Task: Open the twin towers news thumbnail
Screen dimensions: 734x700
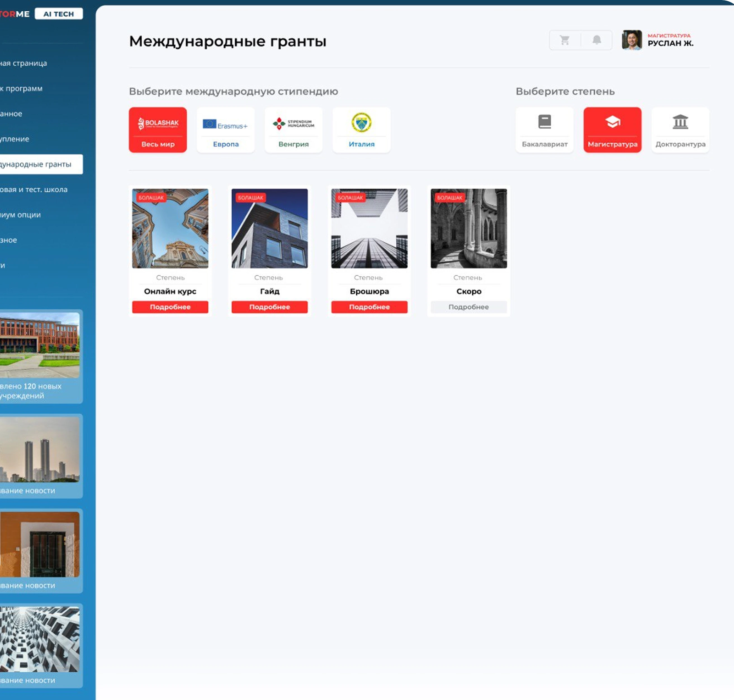Action: pyautogui.click(x=39, y=450)
